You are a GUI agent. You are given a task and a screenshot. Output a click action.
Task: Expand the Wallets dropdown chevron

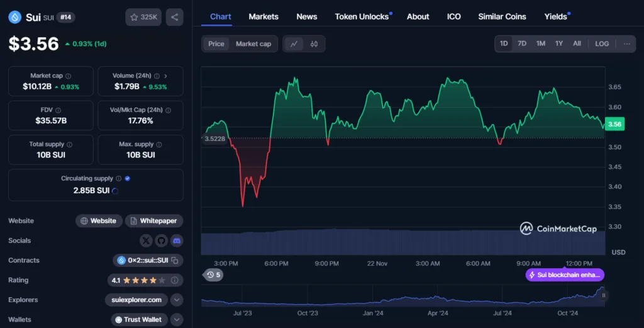[177, 319]
